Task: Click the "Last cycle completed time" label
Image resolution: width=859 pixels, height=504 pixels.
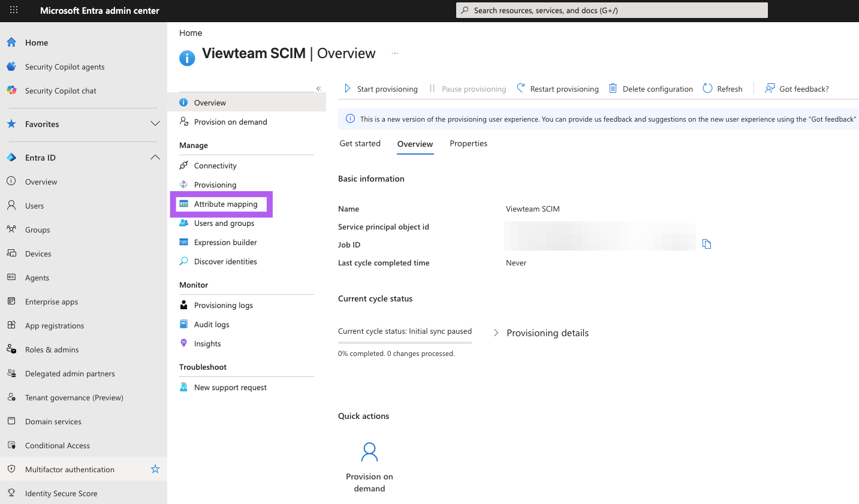Action: [384, 263]
